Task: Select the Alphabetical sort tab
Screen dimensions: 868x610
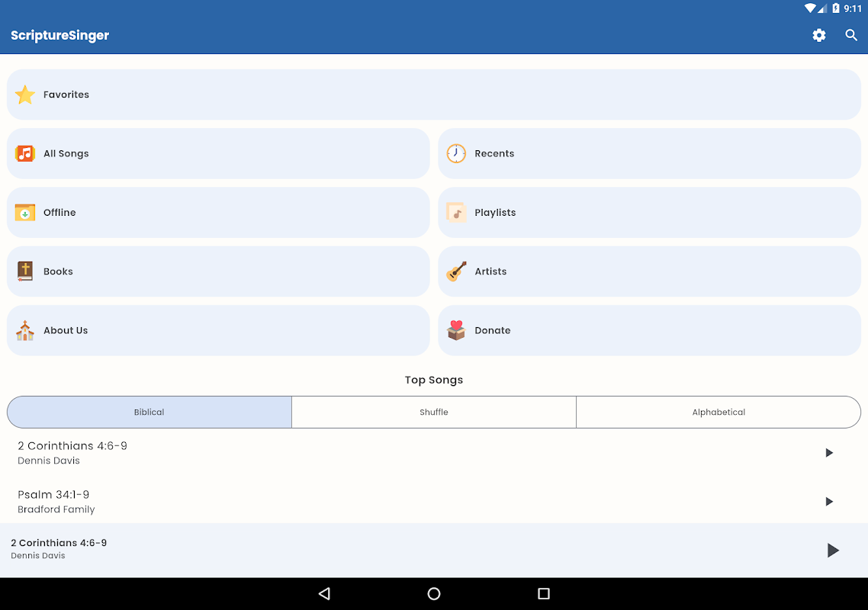Action: [719, 412]
